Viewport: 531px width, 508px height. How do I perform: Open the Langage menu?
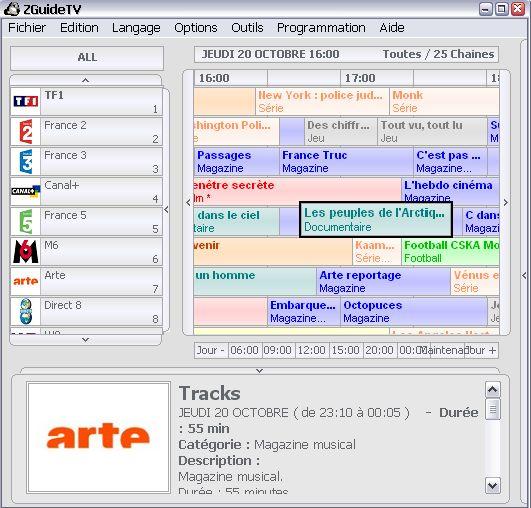point(136,27)
